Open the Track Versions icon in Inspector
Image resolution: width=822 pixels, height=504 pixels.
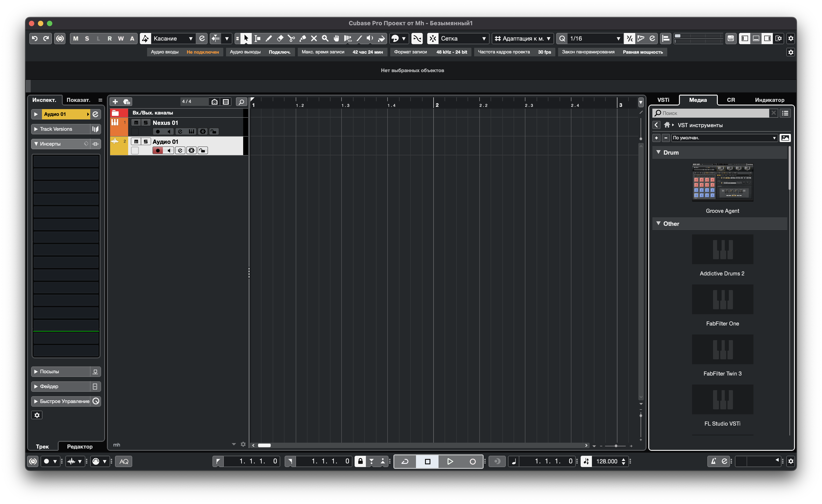[95, 129]
